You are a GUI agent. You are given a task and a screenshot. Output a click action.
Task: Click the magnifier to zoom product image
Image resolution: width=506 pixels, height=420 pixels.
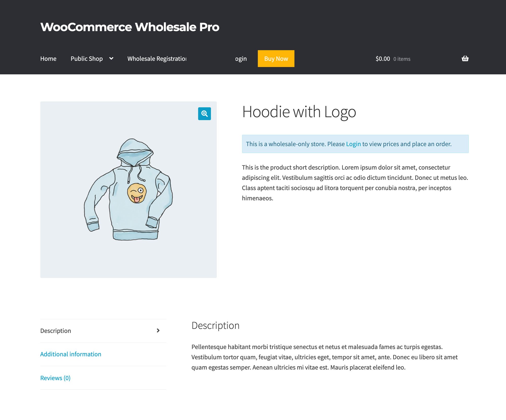pyautogui.click(x=204, y=114)
